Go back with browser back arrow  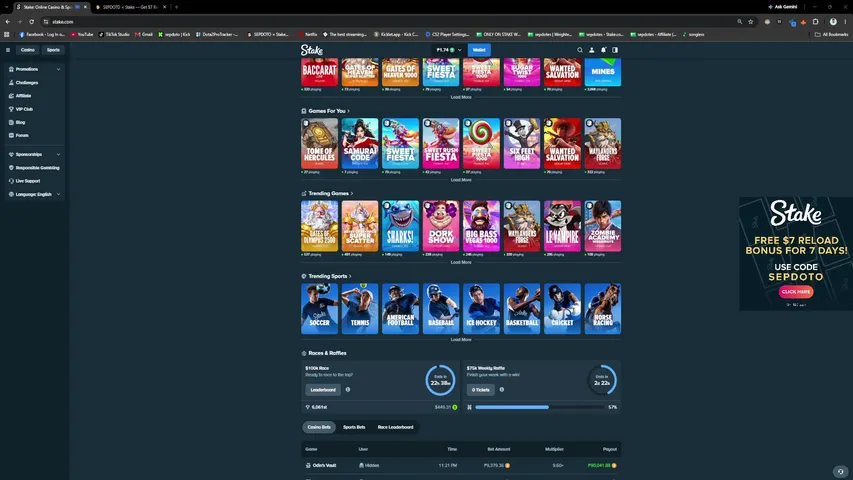coord(8,22)
